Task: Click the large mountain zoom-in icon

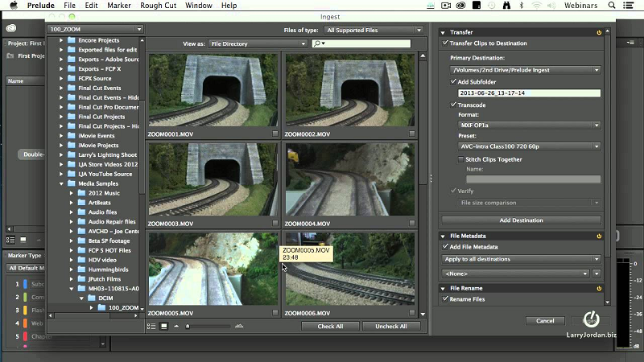Action: point(238,326)
